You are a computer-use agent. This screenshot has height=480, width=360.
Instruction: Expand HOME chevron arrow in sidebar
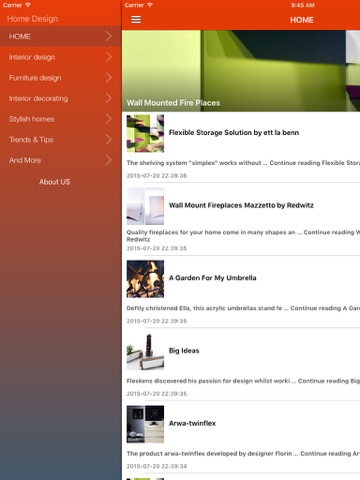tap(109, 36)
